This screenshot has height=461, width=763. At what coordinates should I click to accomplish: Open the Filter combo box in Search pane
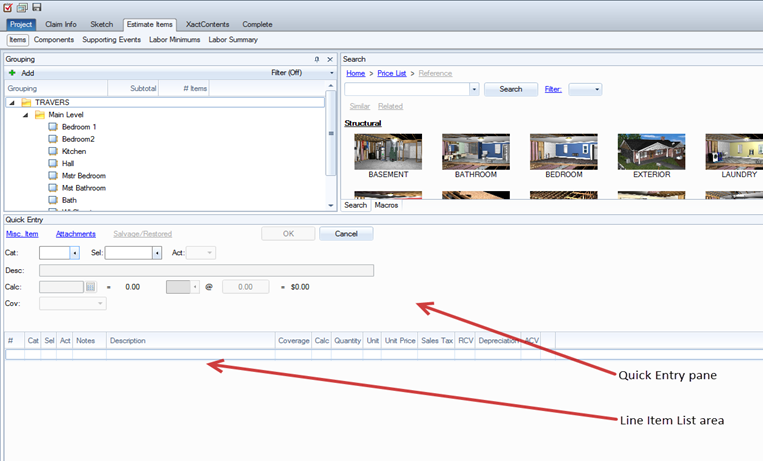(585, 90)
